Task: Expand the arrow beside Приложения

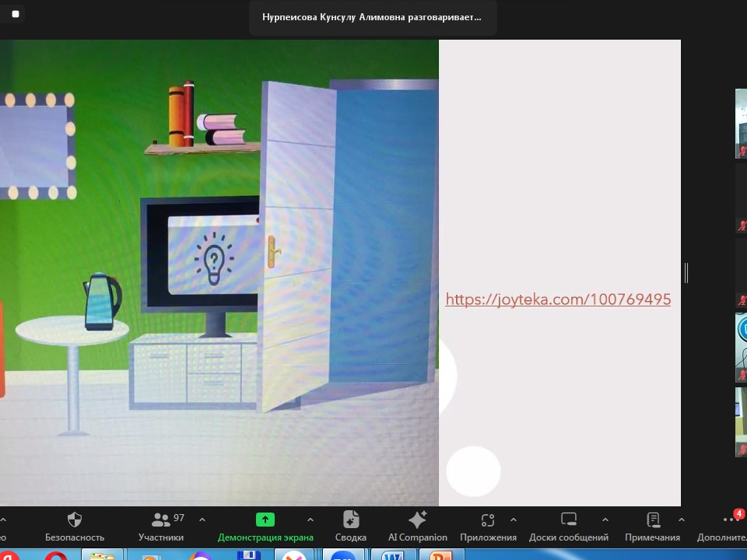Action: [x=513, y=520]
